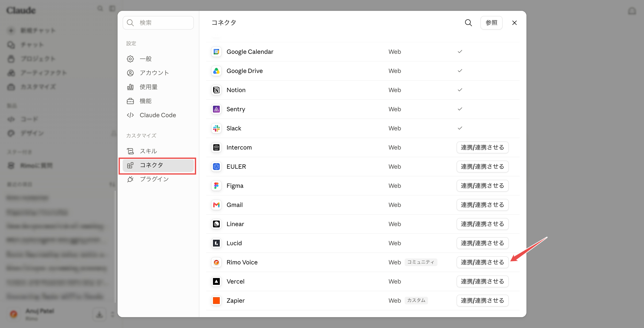Connect EULER with 連携/連携させる button

[x=482, y=167]
